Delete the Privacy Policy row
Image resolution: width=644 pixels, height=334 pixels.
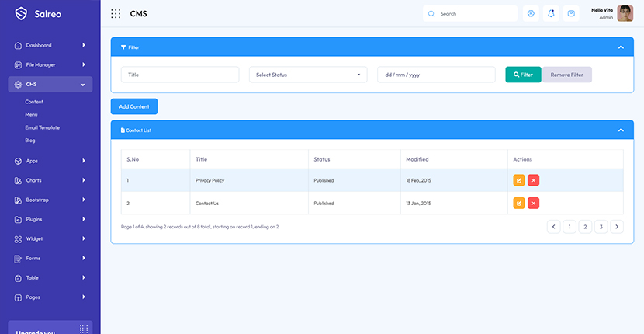533,180
